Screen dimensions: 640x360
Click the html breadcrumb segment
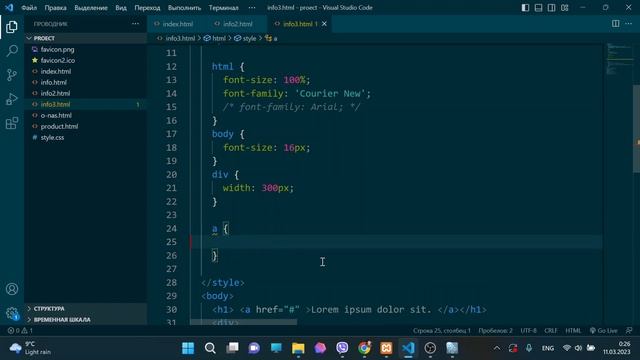click(215, 38)
